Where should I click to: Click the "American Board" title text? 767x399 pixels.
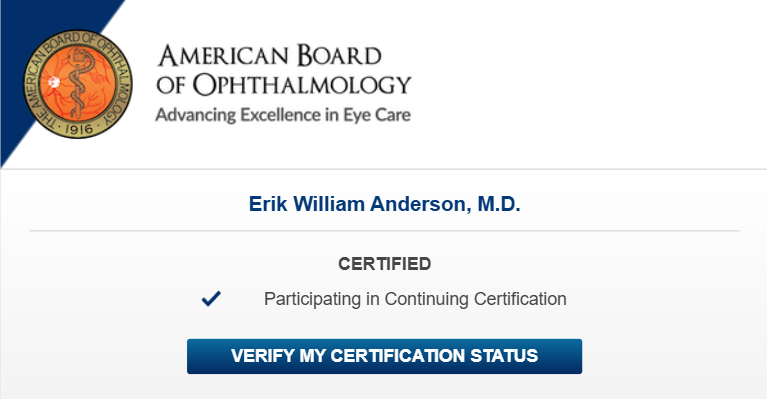pyautogui.click(x=270, y=56)
